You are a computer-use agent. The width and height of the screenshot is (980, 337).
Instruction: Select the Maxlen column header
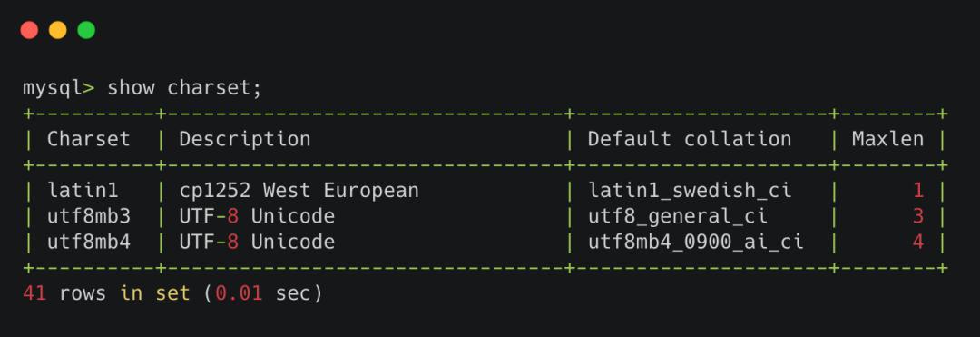[887, 139]
